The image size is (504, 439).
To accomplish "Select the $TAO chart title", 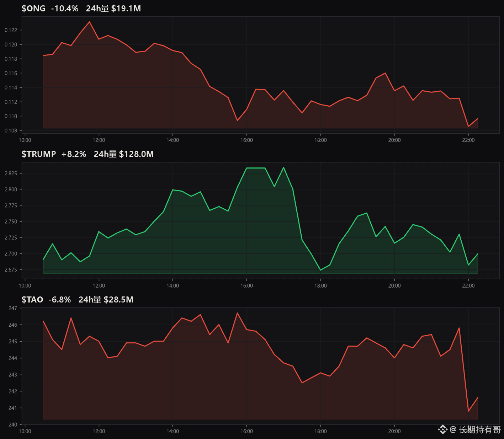I will [x=32, y=300].
